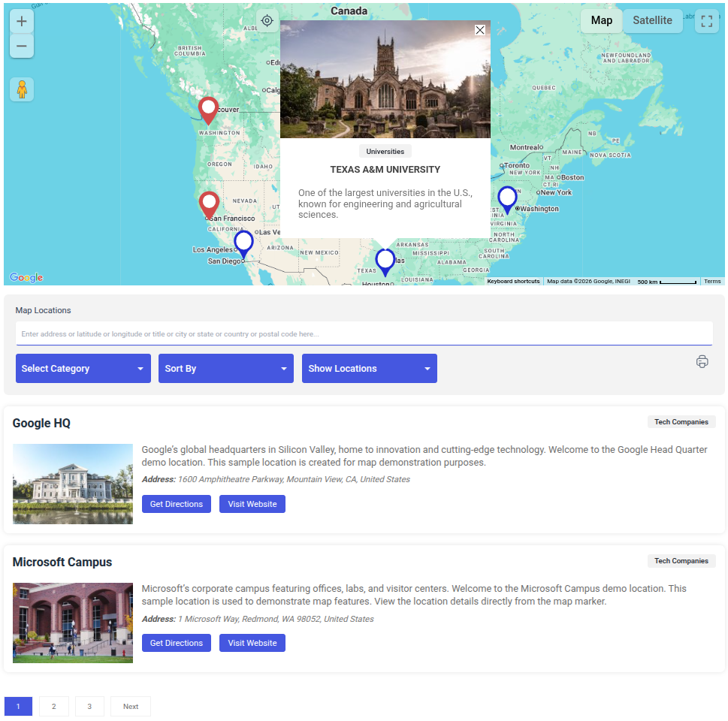728x721 pixels.
Task: Toggle fullscreen map view
Action: pyautogui.click(x=706, y=21)
